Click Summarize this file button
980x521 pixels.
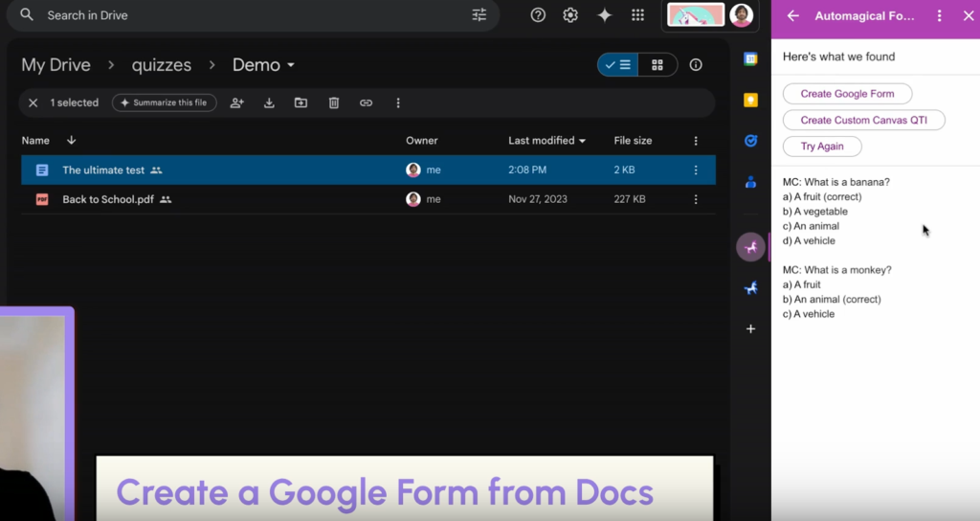[165, 102]
